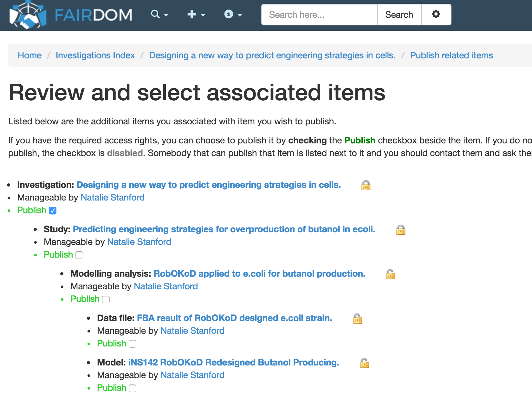Check the Publish box for the Study
This screenshot has width=532, height=401.
coord(80,255)
